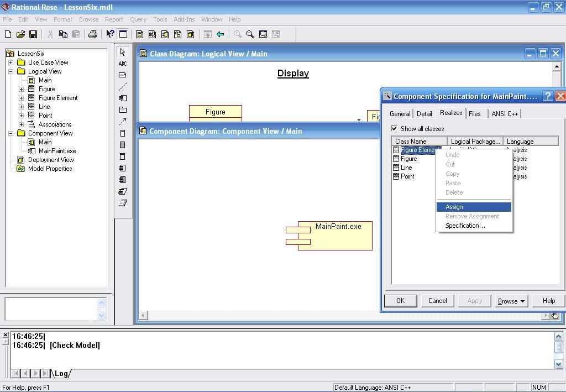Click the Print toolbar icon
566x392 pixels.
pyautogui.click(x=93, y=34)
